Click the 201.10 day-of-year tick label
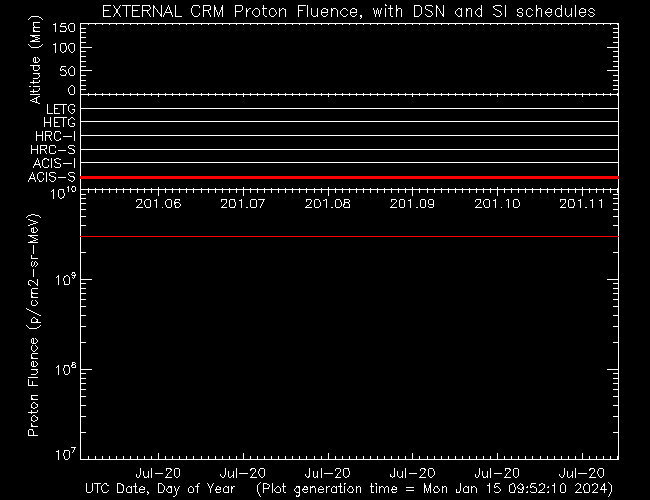The width and height of the screenshot is (650, 500). [497, 204]
